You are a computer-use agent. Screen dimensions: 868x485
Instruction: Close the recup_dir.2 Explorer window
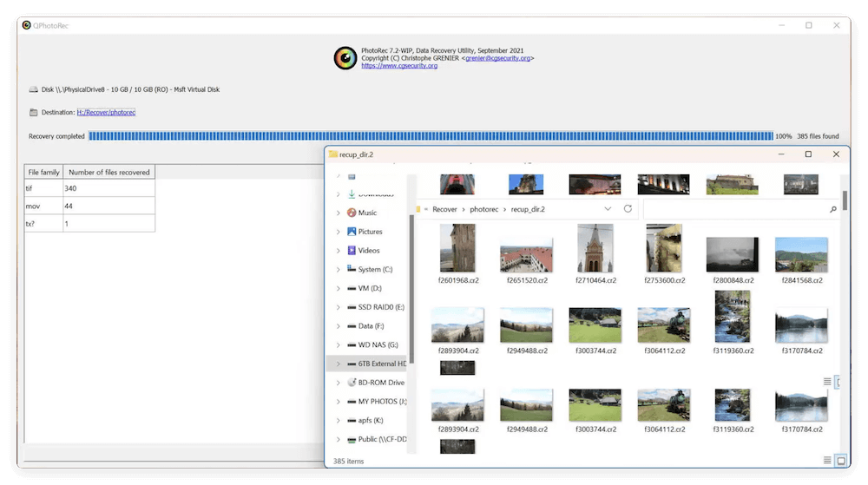coord(836,154)
